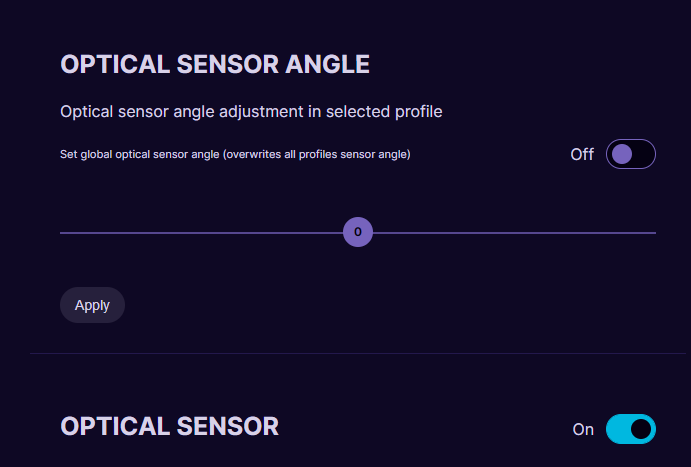The image size is (691, 467).
Task: Click the slider track left of the handle
Action: (200, 233)
